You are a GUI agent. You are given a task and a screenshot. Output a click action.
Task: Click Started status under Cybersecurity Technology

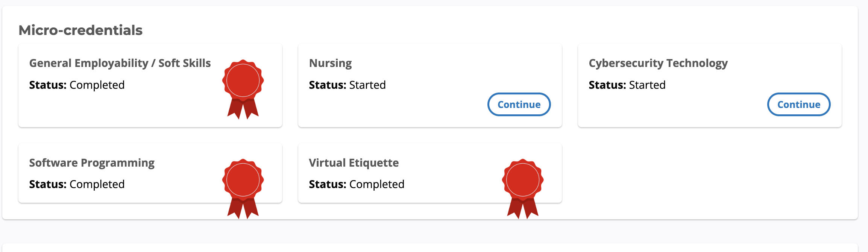(x=647, y=85)
